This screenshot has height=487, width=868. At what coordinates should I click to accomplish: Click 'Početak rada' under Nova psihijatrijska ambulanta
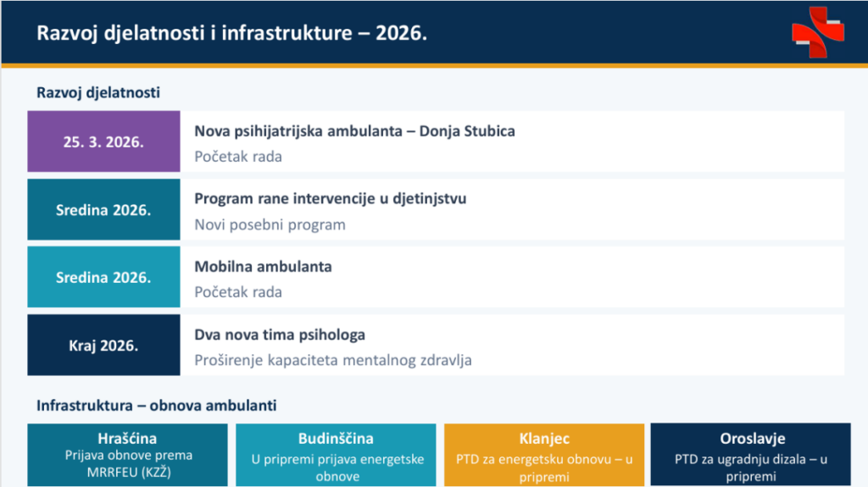click(x=238, y=157)
